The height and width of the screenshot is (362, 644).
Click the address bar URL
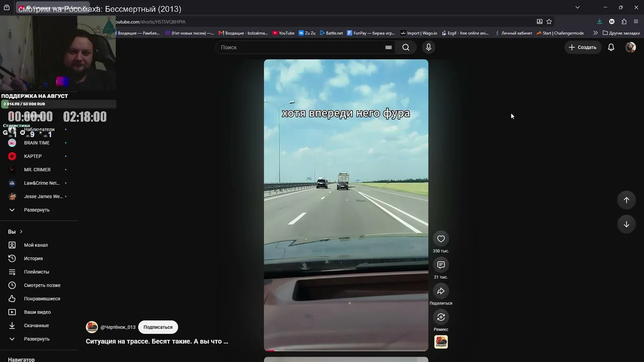(151, 22)
